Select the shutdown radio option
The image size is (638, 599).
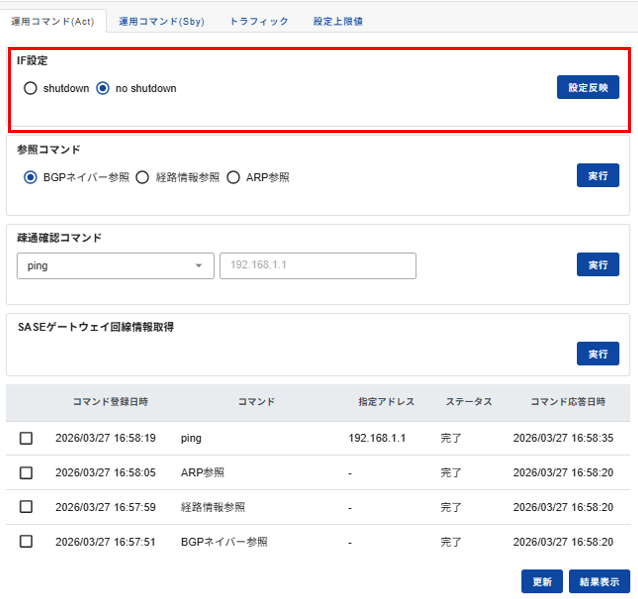point(30,88)
